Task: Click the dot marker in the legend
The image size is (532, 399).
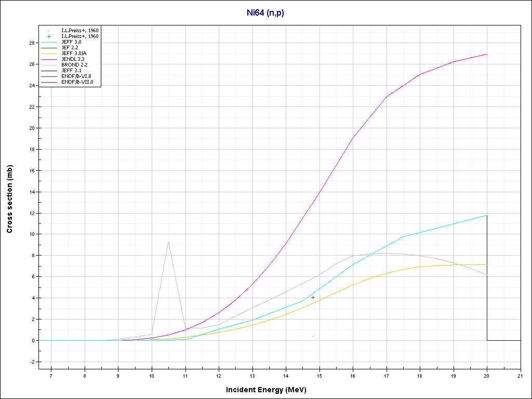Action: [49, 31]
